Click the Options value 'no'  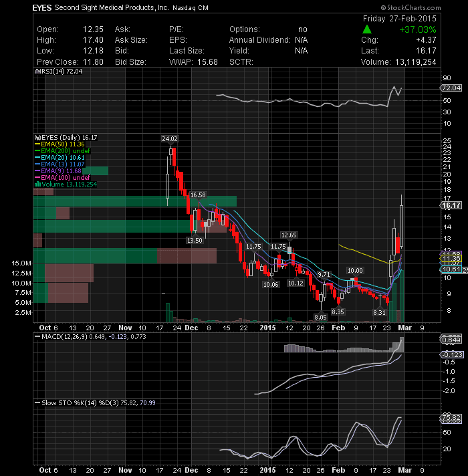click(303, 29)
